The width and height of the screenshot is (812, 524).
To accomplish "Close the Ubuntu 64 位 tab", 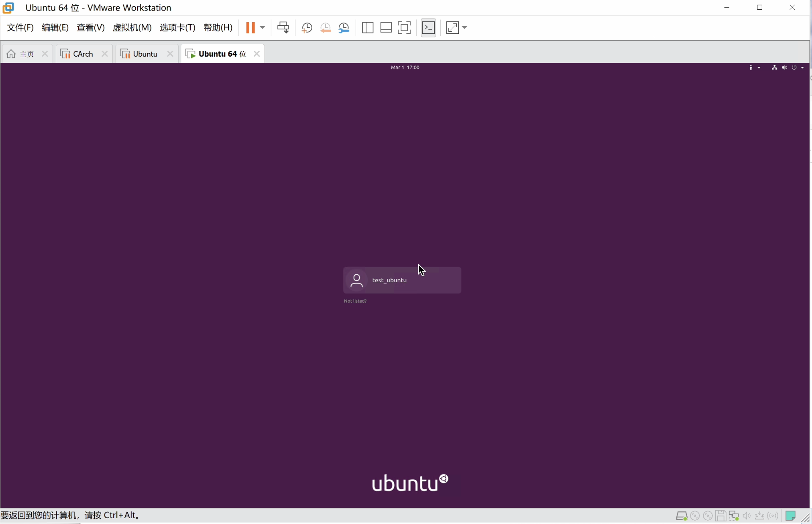I will 257,54.
